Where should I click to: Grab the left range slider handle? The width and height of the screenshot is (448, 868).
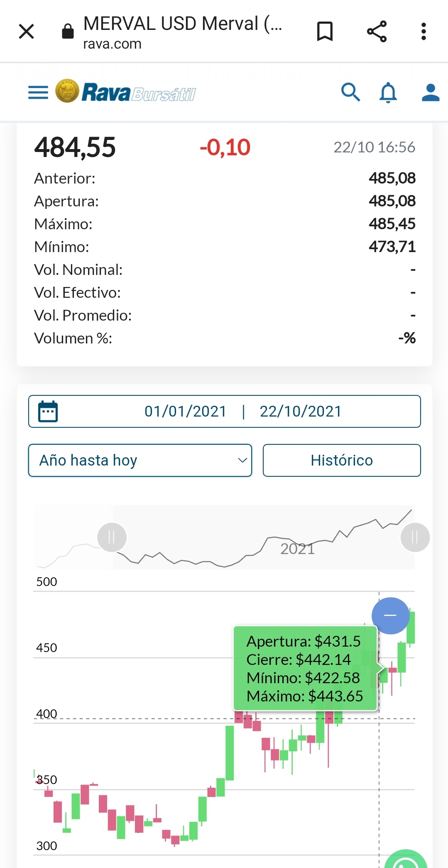coord(112,537)
